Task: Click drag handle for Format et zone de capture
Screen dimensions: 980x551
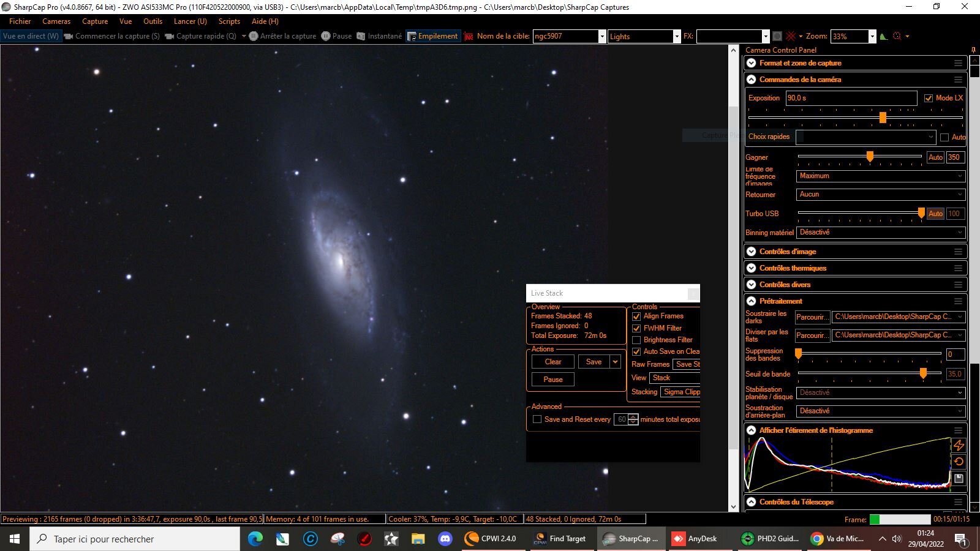Action: pos(958,63)
